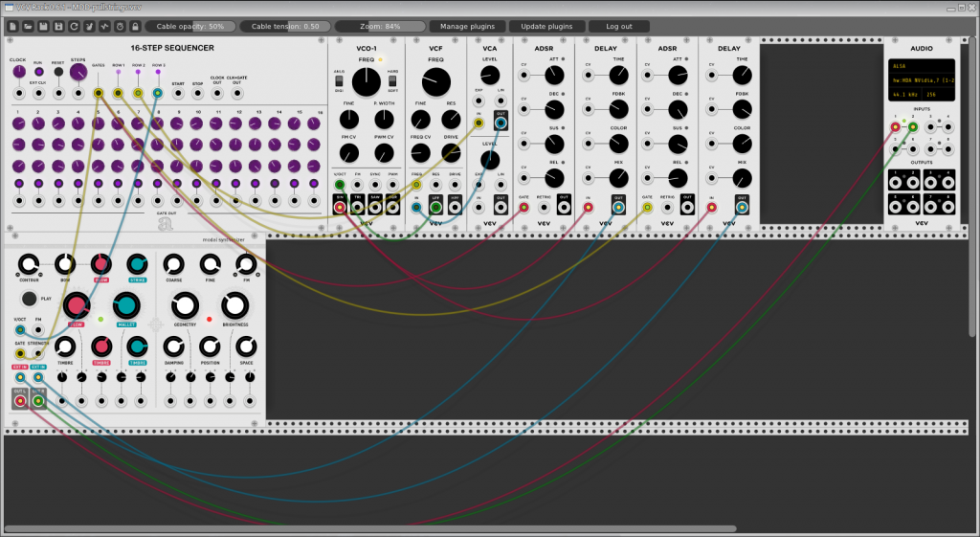Click the first ADSR ATT knob

(x=554, y=76)
